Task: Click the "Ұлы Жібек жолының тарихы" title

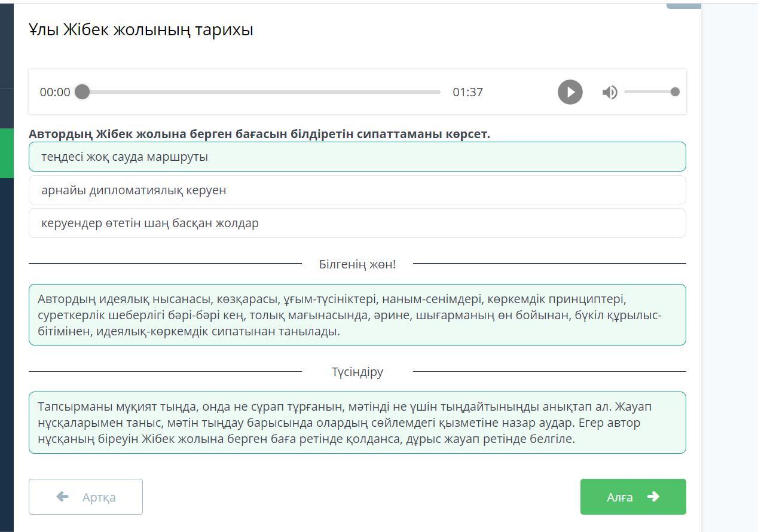Action: (x=141, y=29)
